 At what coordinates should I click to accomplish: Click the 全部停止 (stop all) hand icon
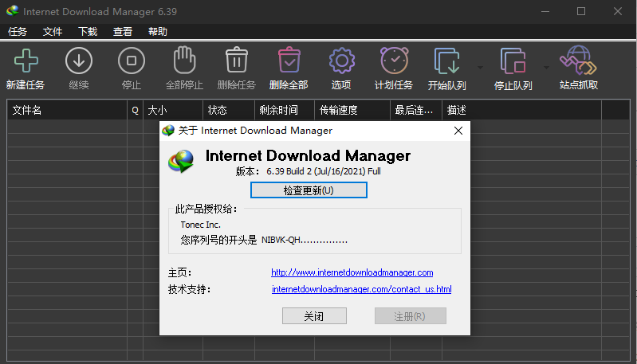pyautogui.click(x=184, y=60)
